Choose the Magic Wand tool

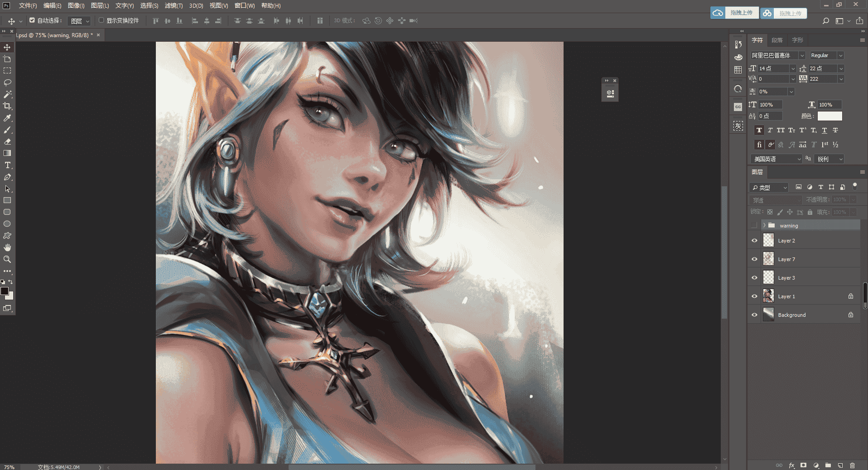[7, 94]
